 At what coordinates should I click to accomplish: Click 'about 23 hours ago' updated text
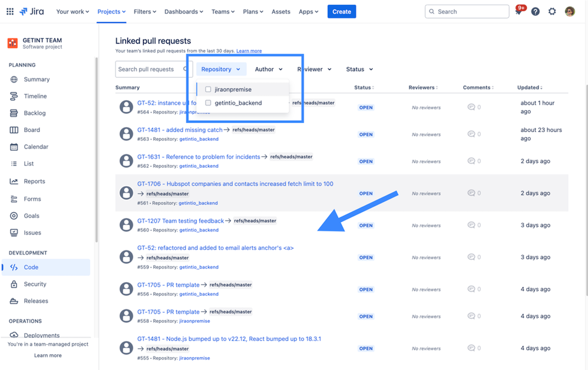tap(541, 134)
